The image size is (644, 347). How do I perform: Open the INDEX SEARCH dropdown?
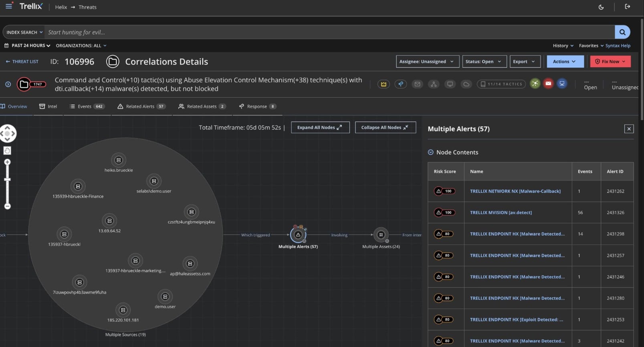point(24,32)
